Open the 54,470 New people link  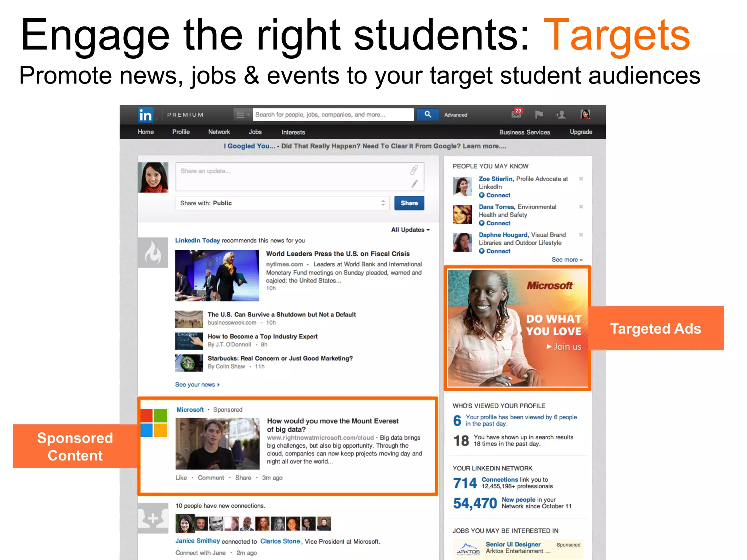coord(519,500)
